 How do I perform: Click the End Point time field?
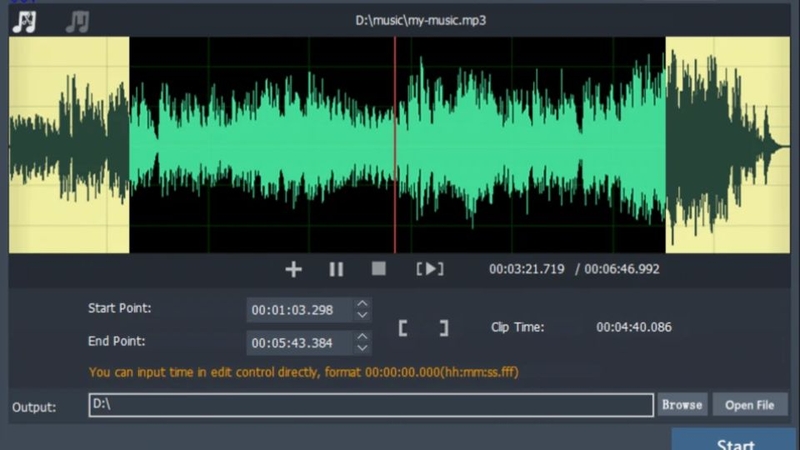[299, 343]
